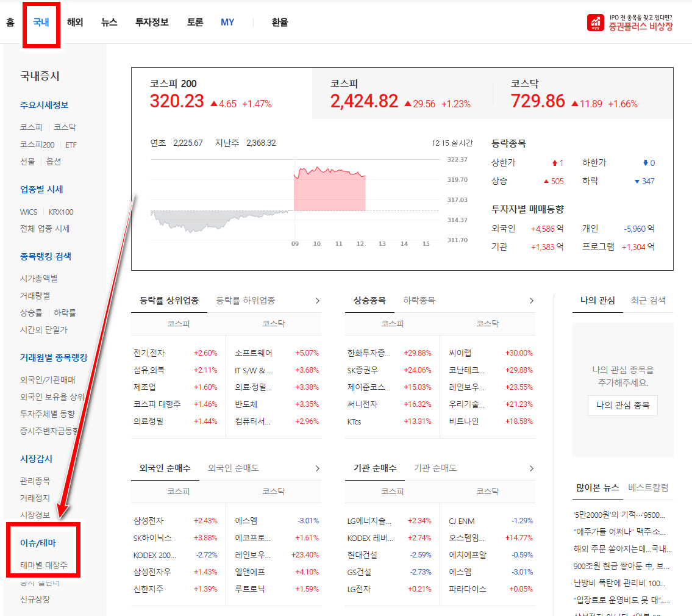Switch to 기관 순매도 tab
The height and width of the screenshot is (616, 692).
pyautogui.click(x=435, y=468)
